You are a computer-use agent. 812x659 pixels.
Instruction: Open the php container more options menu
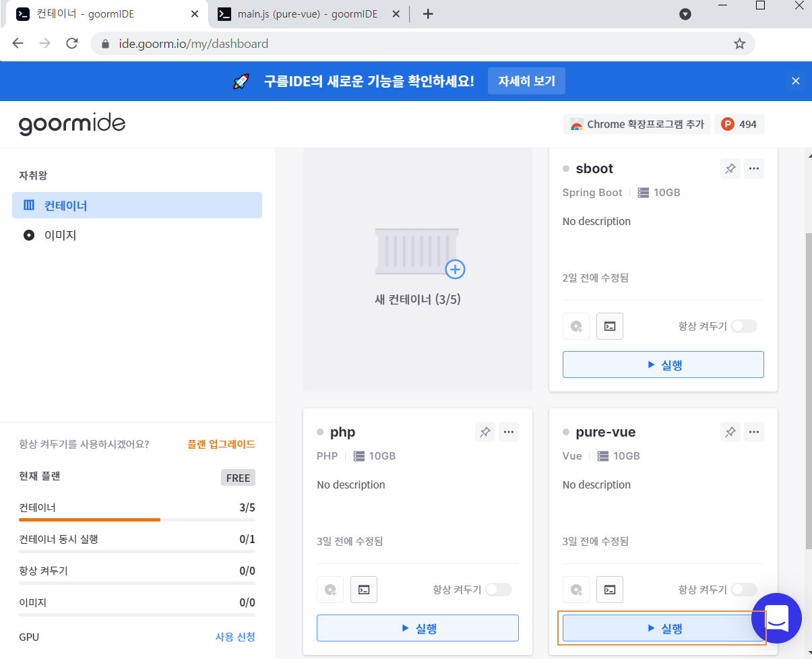pos(509,433)
